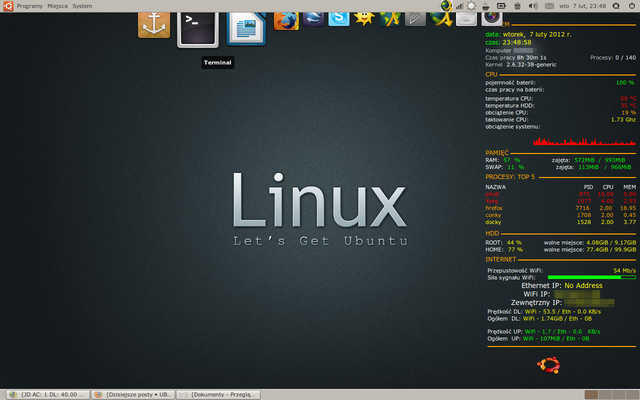
Task: Click the red CPU load graph
Action: click(x=584, y=141)
